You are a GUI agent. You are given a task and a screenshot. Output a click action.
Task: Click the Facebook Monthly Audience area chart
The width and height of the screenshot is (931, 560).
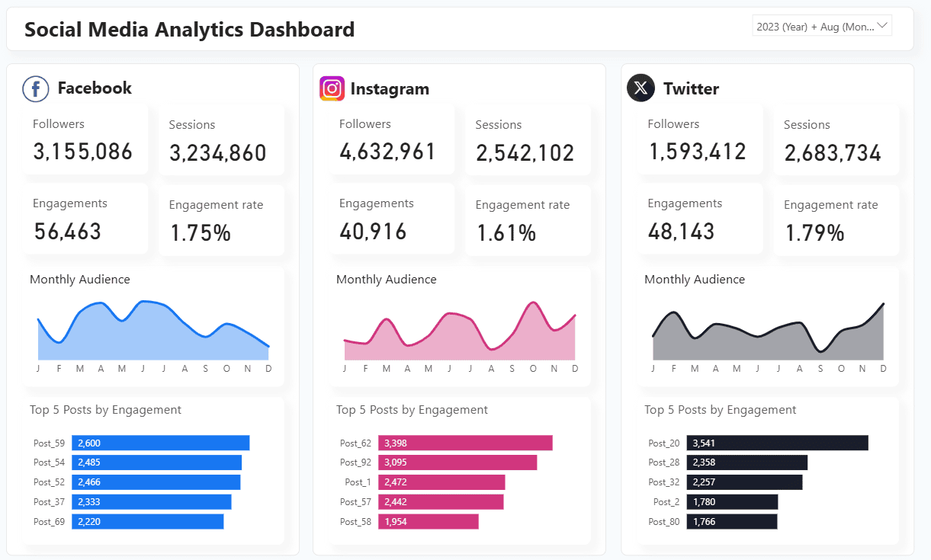click(x=152, y=335)
